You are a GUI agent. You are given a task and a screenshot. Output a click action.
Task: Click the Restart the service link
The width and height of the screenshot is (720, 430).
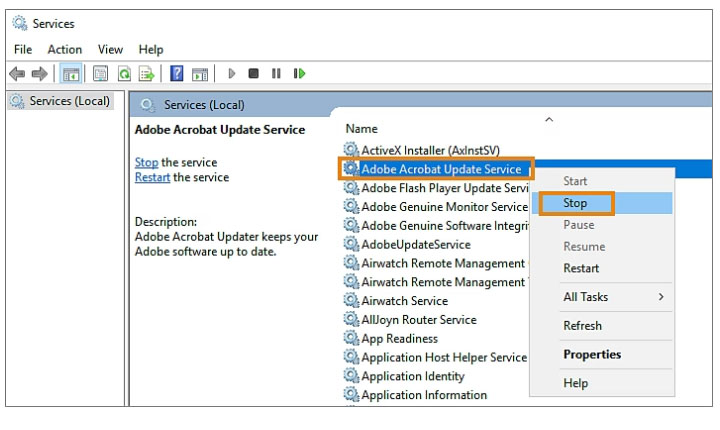pyautogui.click(x=152, y=177)
